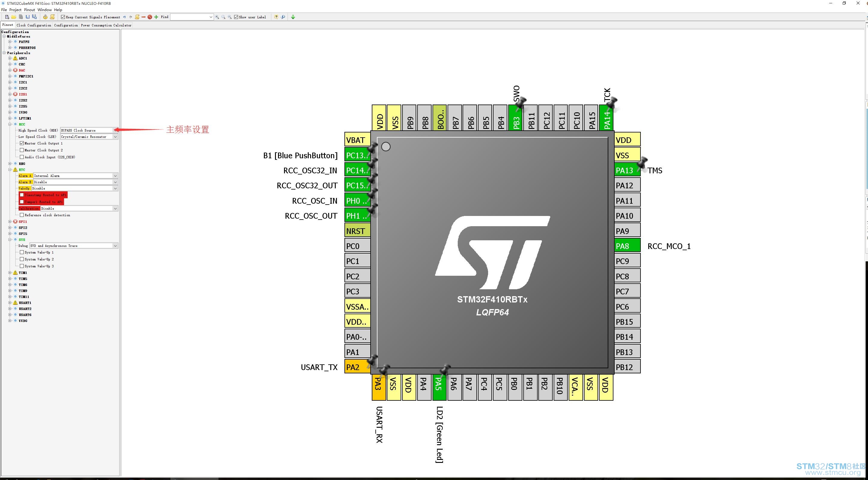Click the Generate Code gear icon
This screenshot has height=480, width=868.
pyautogui.click(x=45, y=17)
